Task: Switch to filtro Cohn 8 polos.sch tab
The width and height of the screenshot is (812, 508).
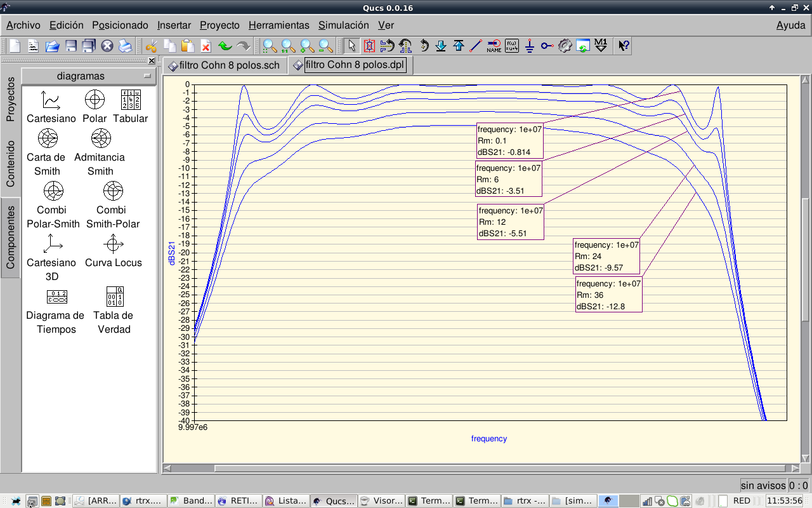Action: tap(224, 65)
